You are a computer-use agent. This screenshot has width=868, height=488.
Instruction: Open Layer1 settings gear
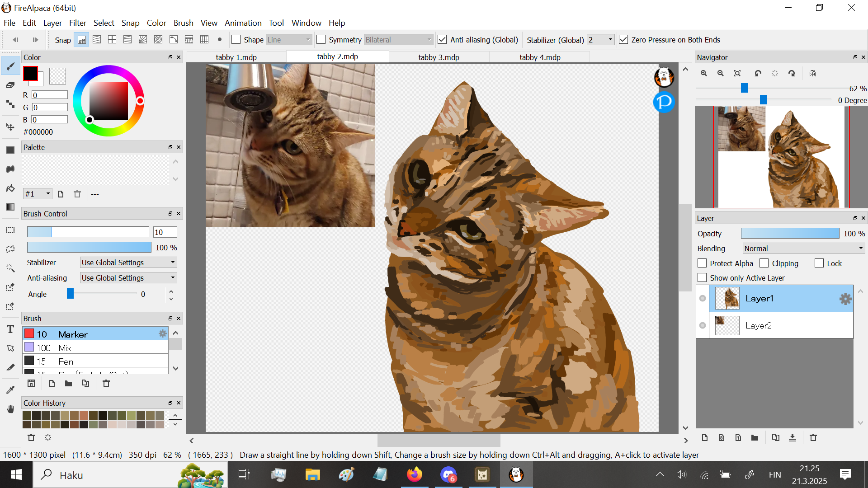point(845,299)
